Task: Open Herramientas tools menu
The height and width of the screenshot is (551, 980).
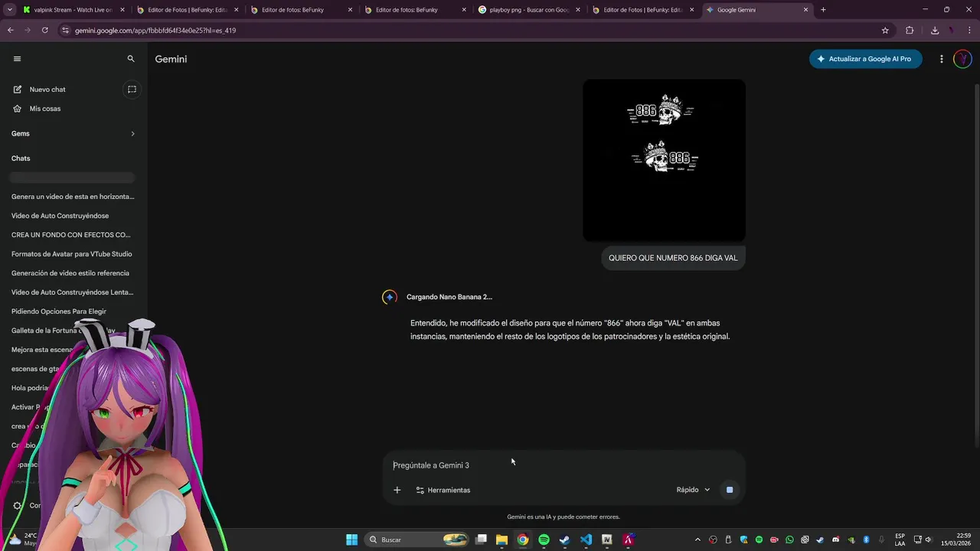Action: (443, 490)
